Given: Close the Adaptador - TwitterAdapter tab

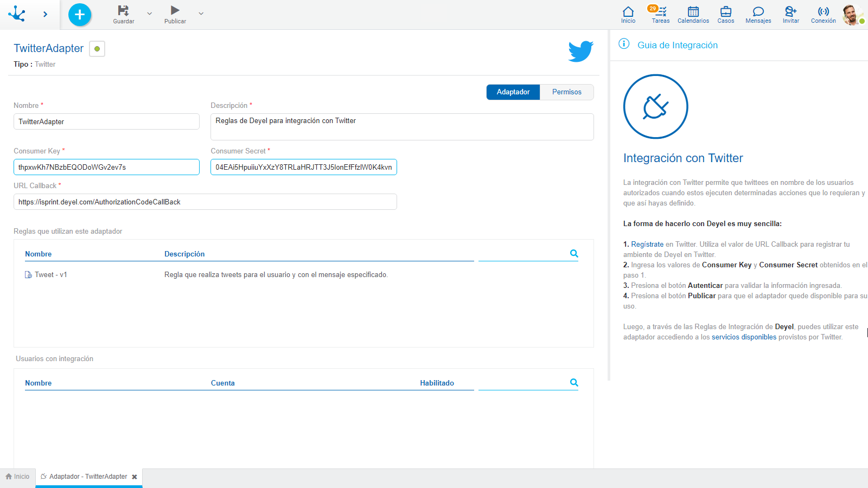Looking at the screenshot, I should pyautogui.click(x=135, y=477).
